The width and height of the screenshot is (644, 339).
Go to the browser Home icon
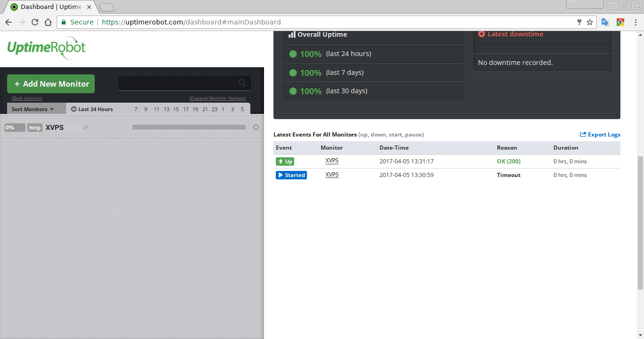[48, 22]
